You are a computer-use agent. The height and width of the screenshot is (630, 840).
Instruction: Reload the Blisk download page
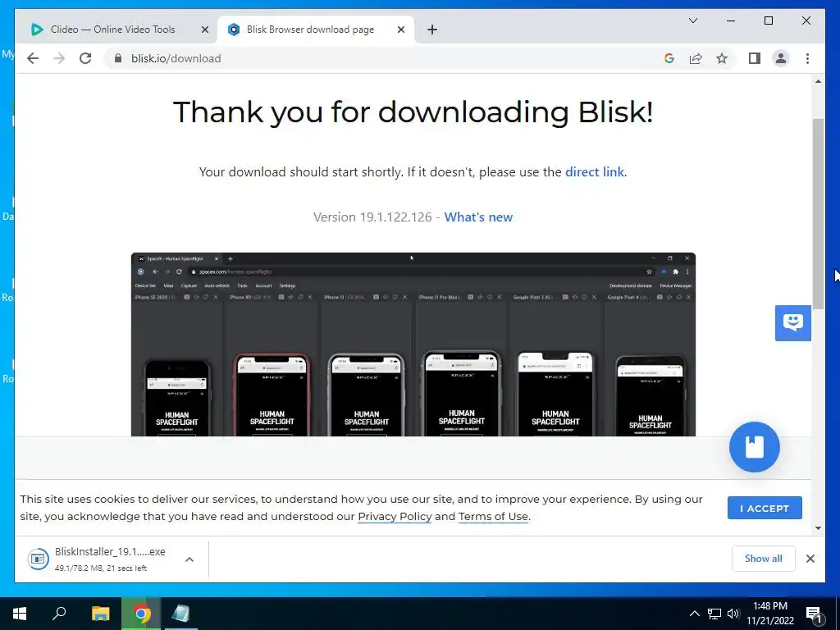click(x=85, y=58)
